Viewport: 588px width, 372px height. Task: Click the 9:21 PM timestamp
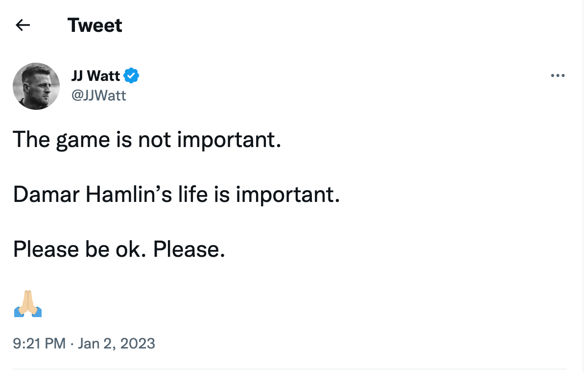(39, 344)
